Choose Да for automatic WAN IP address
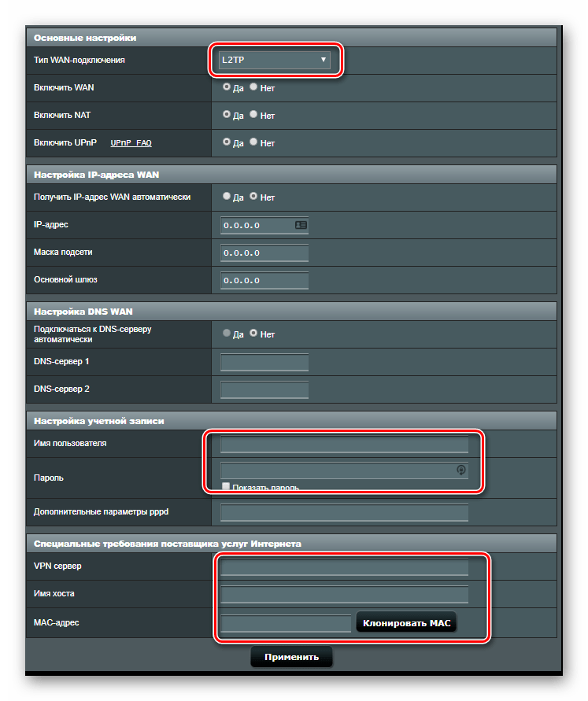 (227, 196)
